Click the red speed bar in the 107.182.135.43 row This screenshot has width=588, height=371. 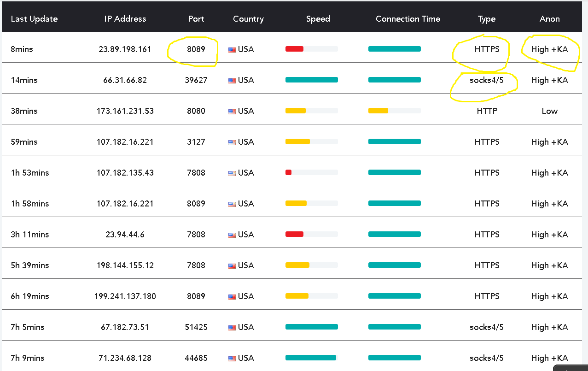(x=289, y=172)
